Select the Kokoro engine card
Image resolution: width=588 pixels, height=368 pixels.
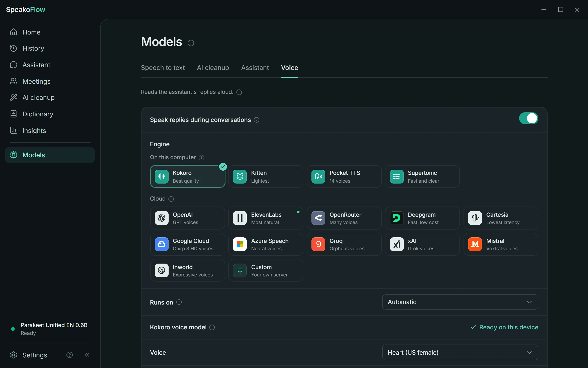[x=187, y=176]
